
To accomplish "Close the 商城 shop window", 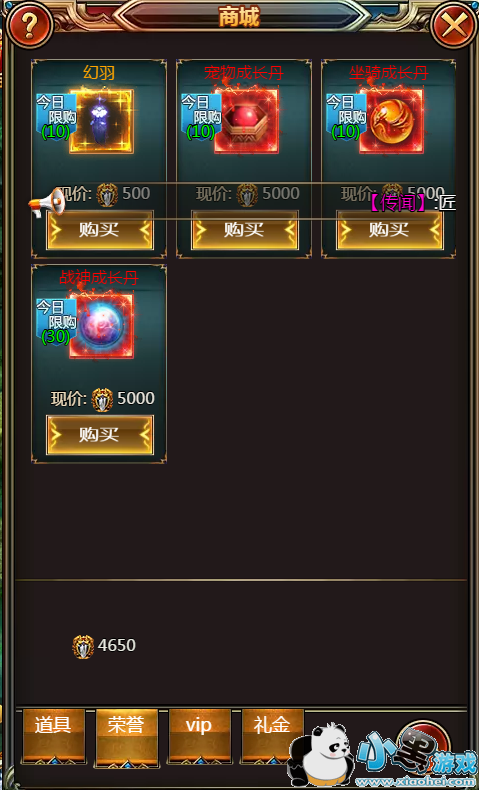I will 453,24.
